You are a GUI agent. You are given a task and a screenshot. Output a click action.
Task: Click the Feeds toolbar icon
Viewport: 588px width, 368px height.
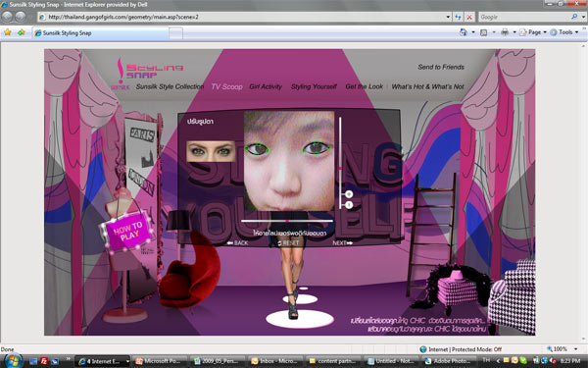(x=484, y=32)
